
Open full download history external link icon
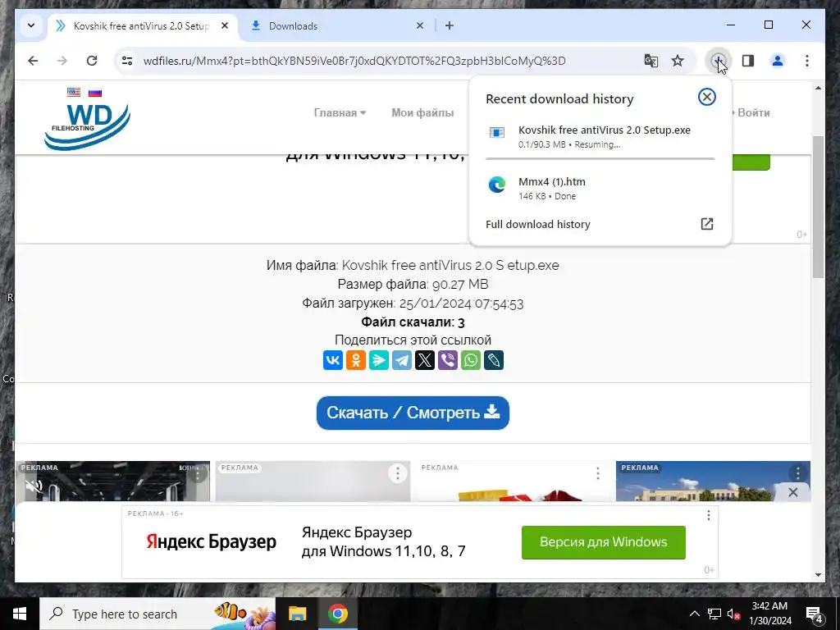[x=706, y=224]
